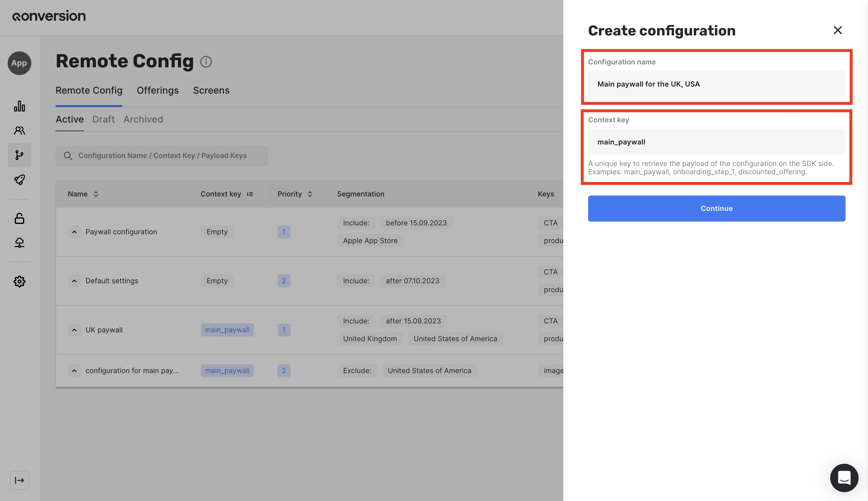The height and width of the screenshot is (501, 868).
Task: Close the Create configuration panel
Action: tap(838, 30)
